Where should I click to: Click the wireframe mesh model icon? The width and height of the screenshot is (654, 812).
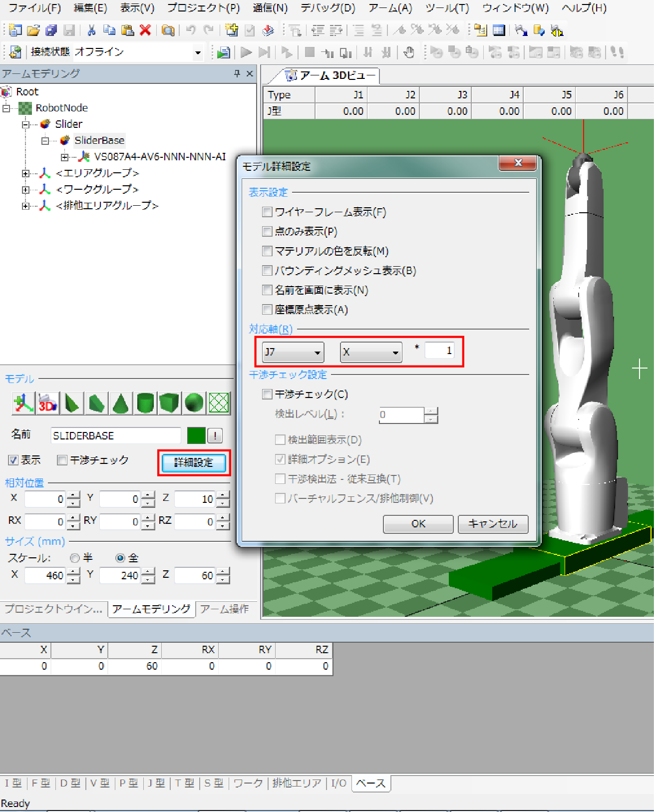click(x=219, y=403)
